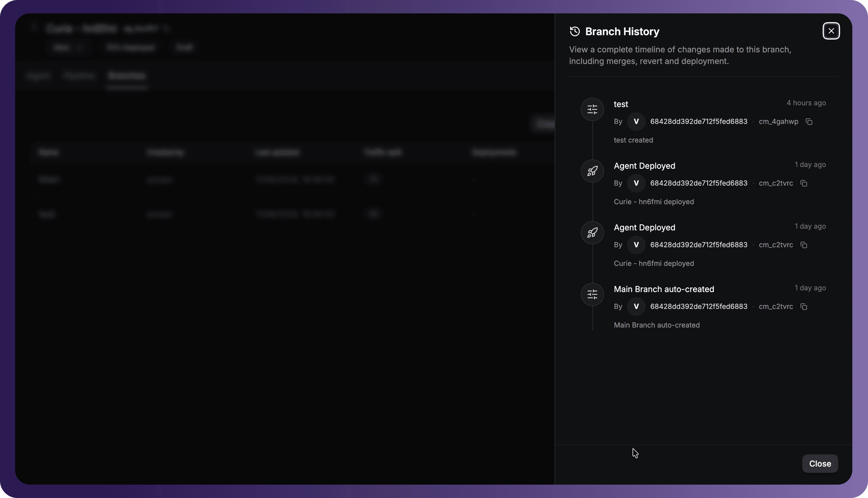
Task: Click the V avatar in the second Agent Deployed entry
Action: point(636,245)
